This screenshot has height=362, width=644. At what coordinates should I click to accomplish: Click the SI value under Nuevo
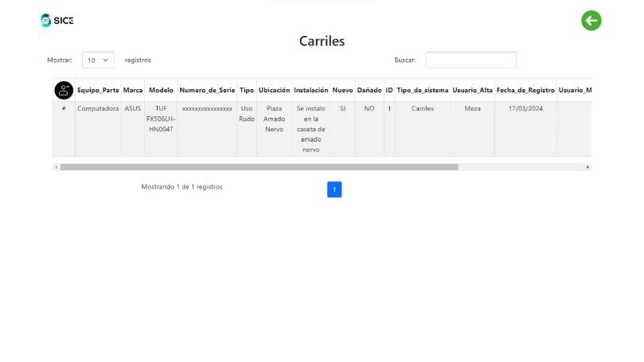point(342,108)
